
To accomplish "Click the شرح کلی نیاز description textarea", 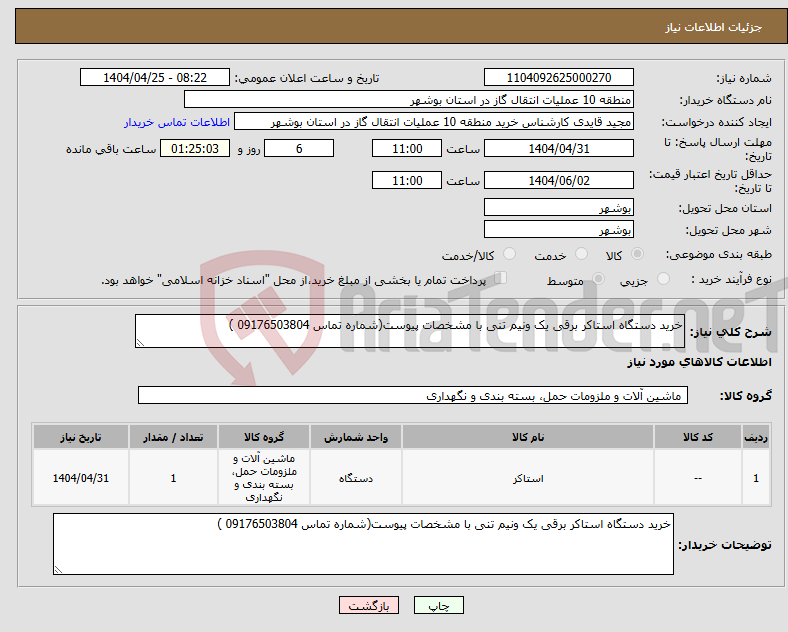I will click(x=410, y=331).
